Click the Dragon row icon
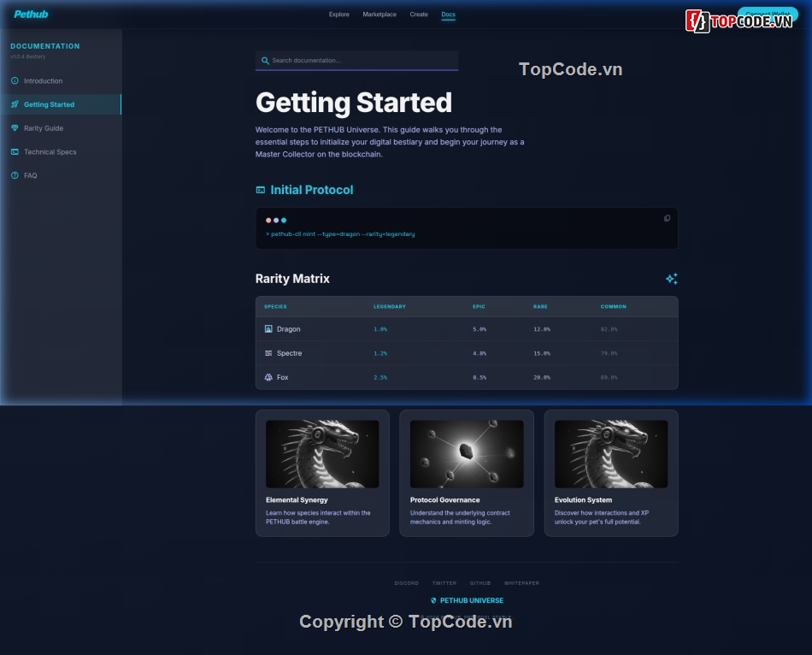 click(268, 329)
